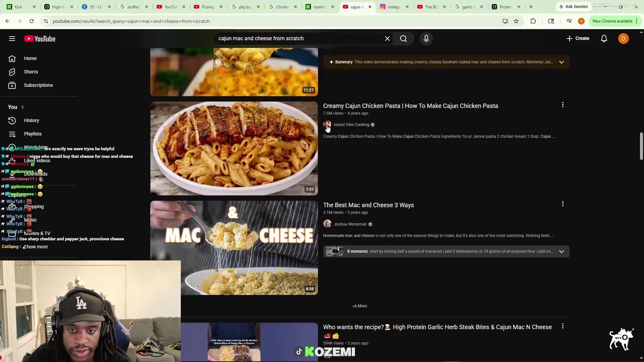
Task: Open the account avatar menu
Action: pyautogui.click(x=623, y=38)
